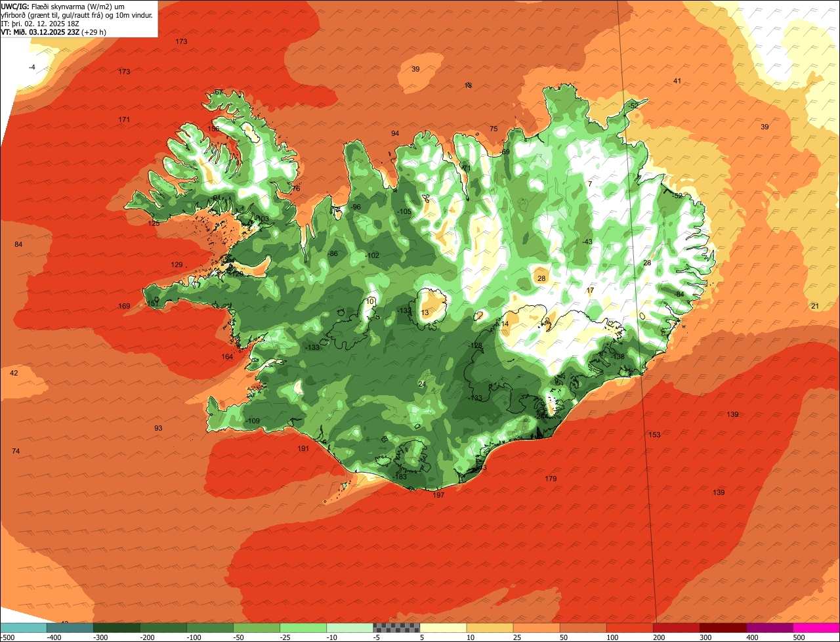Select the '17' value in the eastern highlands
The height and width of the screenshot is (642, 840).
tap(590, 290)
